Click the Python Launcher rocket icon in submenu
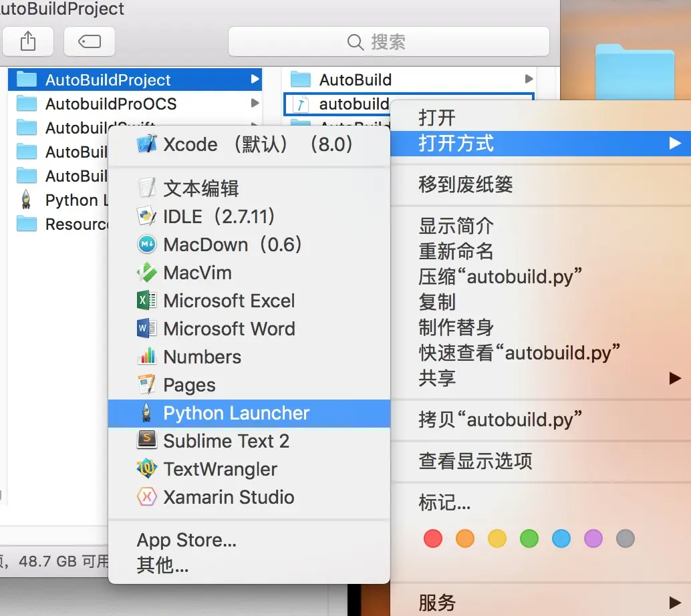Viewport: 691px width, 616px height. 147,413
